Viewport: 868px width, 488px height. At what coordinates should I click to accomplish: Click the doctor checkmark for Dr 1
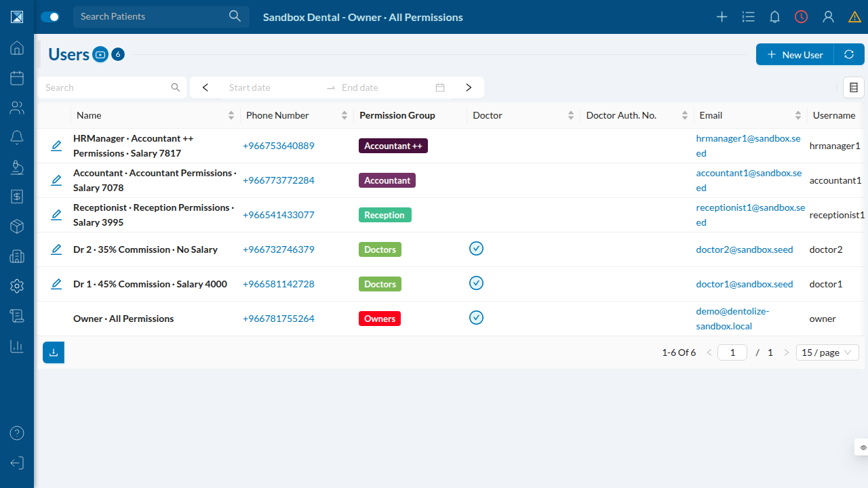click(x=476, y=283)
